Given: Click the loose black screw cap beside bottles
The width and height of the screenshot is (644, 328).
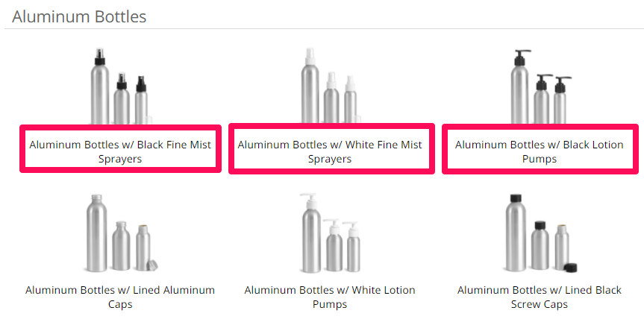Looking at the screenshot, I should point(570,268).
